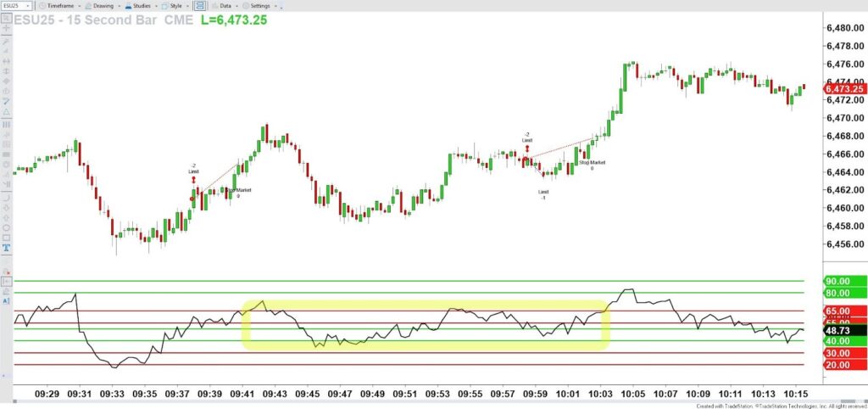Click the pointer tool at sidebar top
The width and height of the screenshot is (868, 409).
[6, 19]
